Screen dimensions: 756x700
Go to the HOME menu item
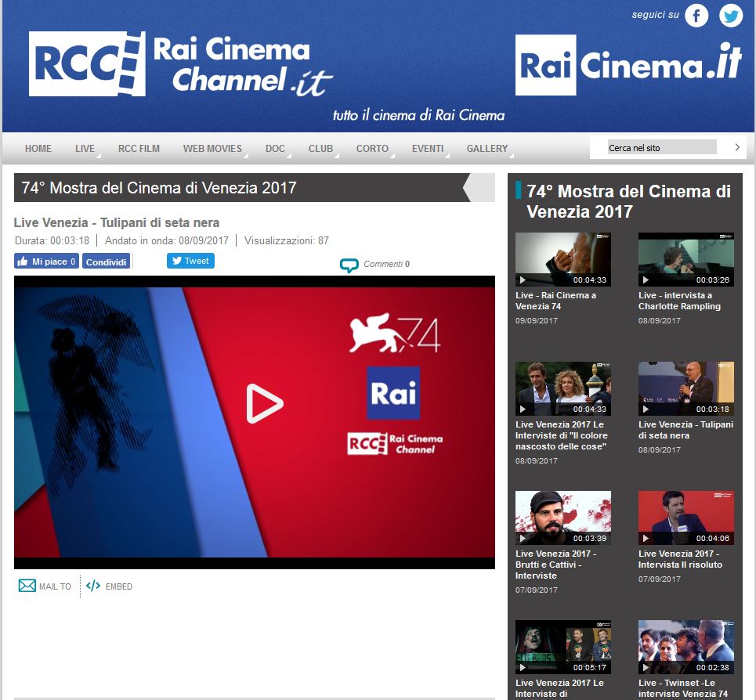coord(38,149)
